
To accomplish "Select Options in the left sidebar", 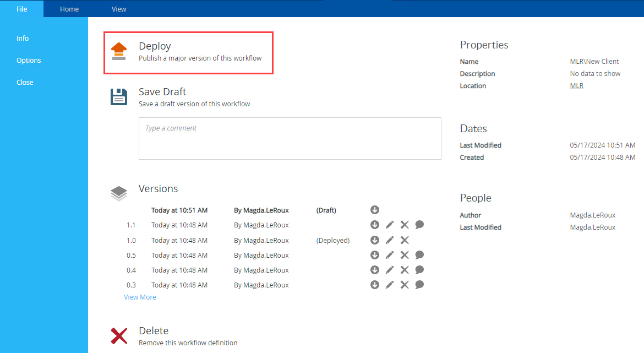I will [x=29, y=61].
